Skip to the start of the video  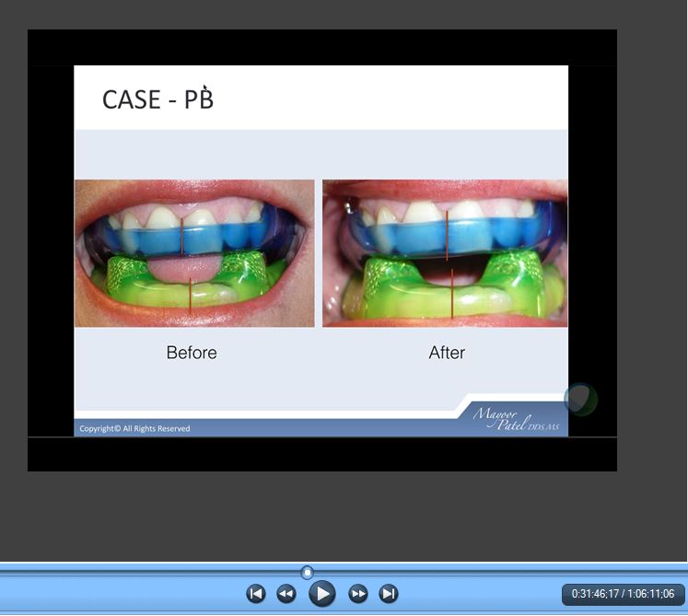pyautogui.click(x=256, y=594)
